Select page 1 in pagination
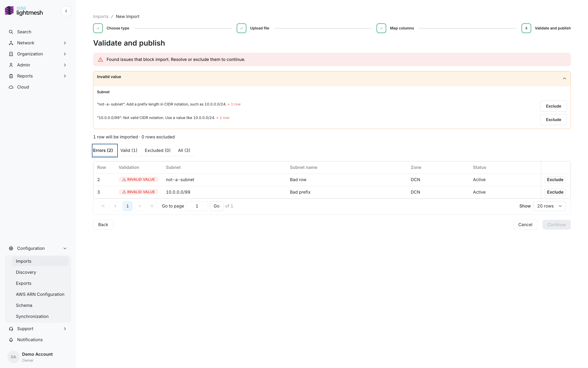Image resolution: width=588 pixels, height=368 pixels. point(128,206)
